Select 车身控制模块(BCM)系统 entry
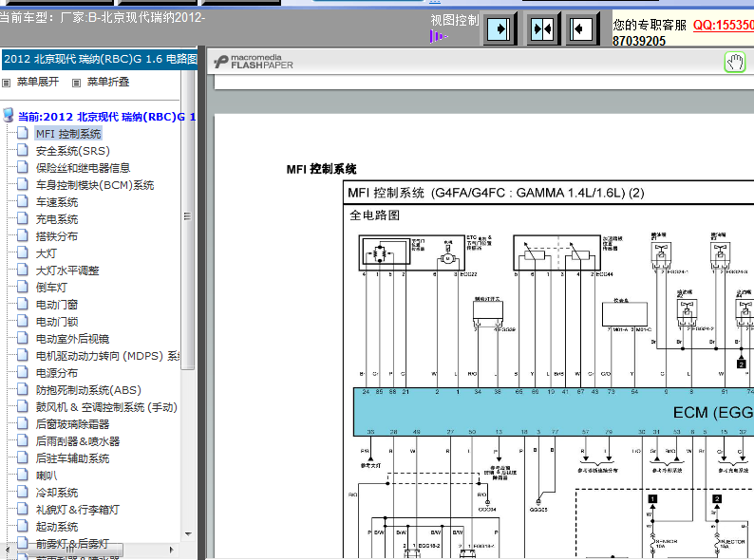Image resolution: width=754 pixels, height=560 pixels. 95,185
